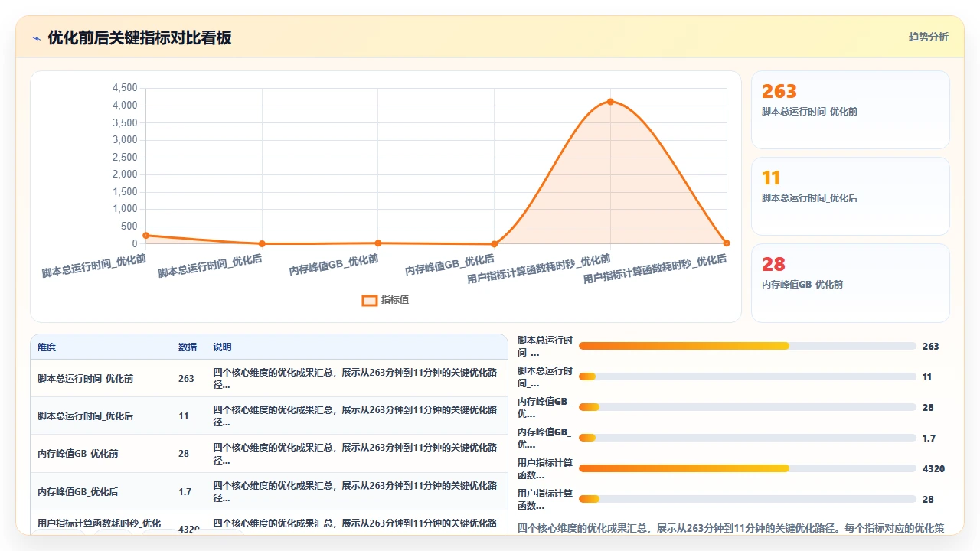Click the chart point for 内存峰值GB_优化后

(x=494, y=244)
